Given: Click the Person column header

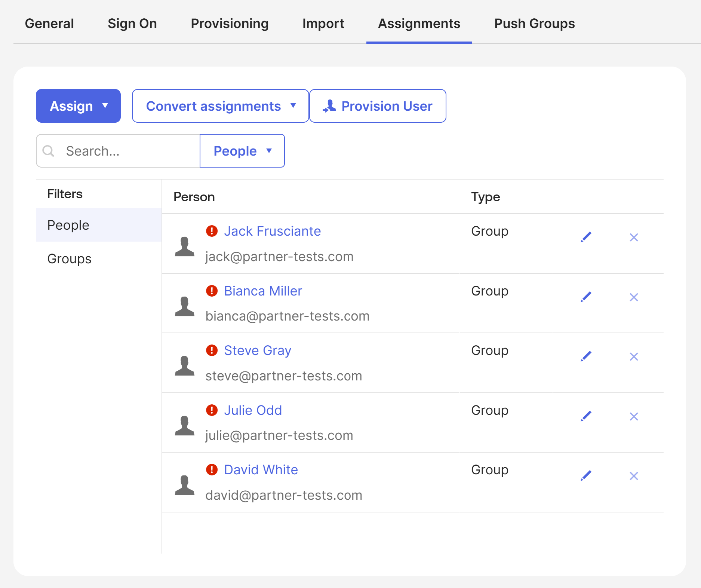Looking at the screenshot, I should coord(194,197).
